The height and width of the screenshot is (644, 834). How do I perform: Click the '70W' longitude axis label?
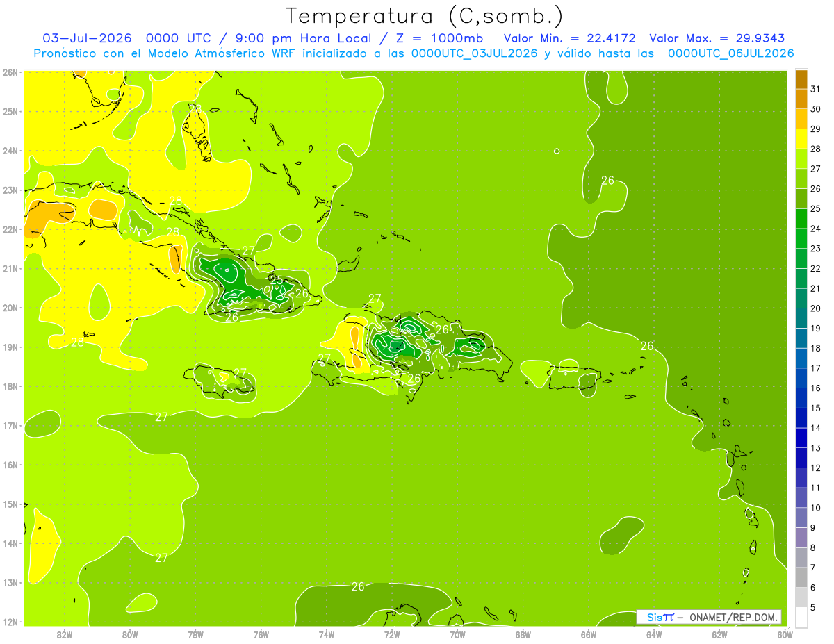457,634
